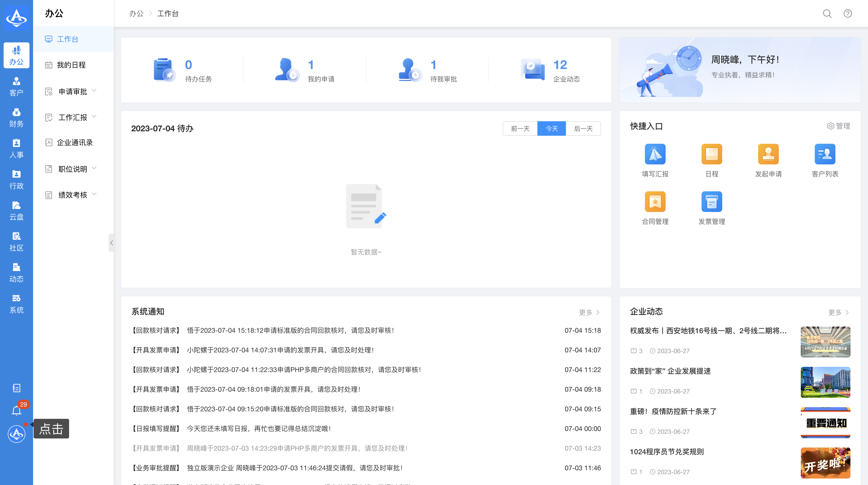868x485 pixels.
Task: Click 管理 in 快捷入口 panel
Action: pos(838,126)
